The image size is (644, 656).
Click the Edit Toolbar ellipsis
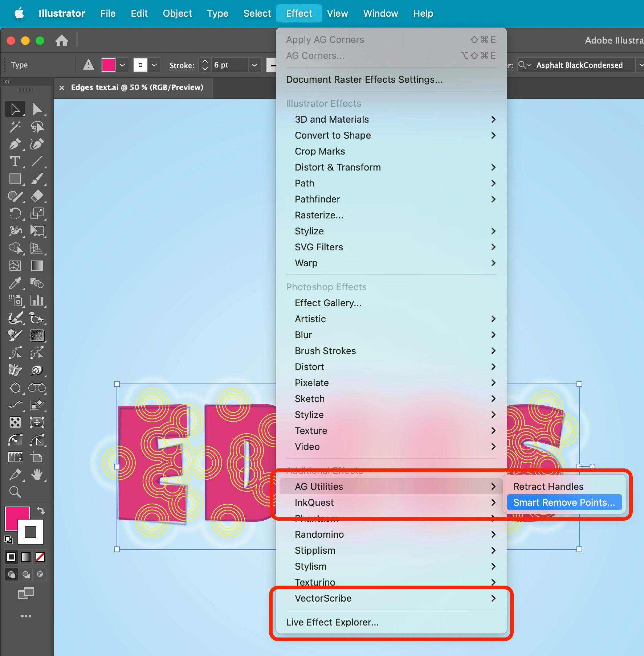coord(26,616)
